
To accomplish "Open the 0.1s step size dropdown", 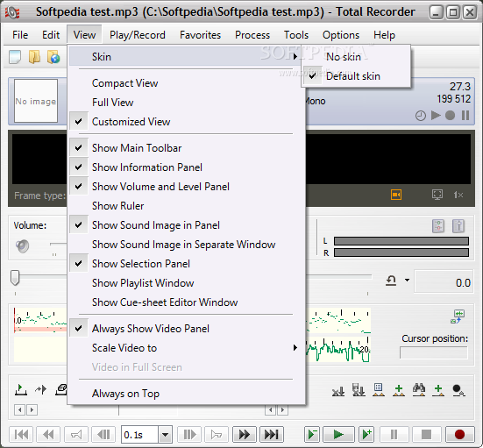I will [x=165, y=435].
